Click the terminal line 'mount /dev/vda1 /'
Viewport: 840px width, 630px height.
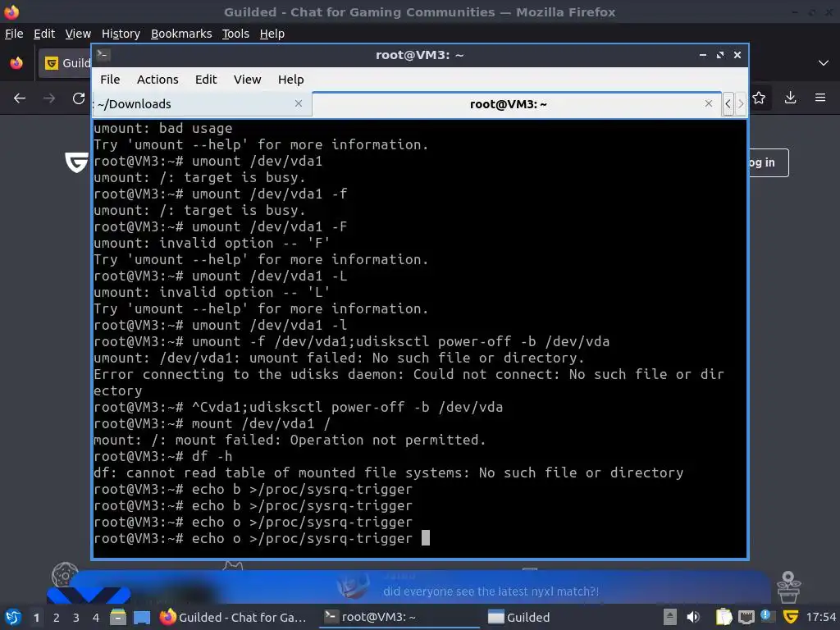[261, 424]
